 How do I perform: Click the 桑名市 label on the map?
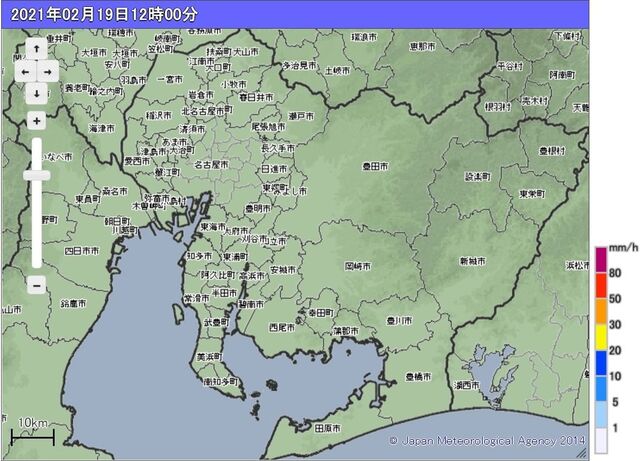click(x=115, y=191)
